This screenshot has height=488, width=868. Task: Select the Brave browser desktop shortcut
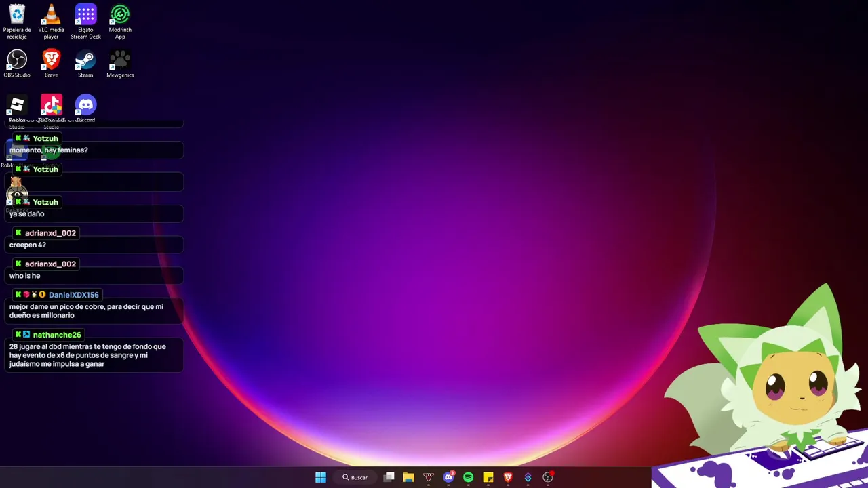pos(51,64)
